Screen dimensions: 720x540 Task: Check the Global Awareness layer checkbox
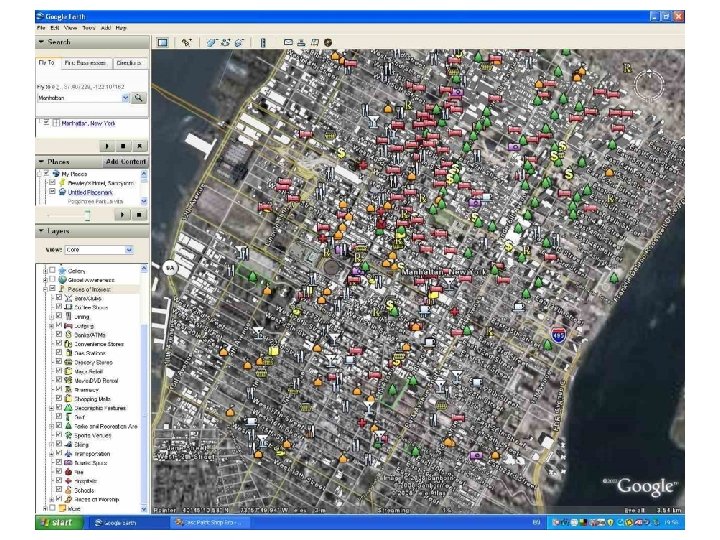tap(52, 280)
